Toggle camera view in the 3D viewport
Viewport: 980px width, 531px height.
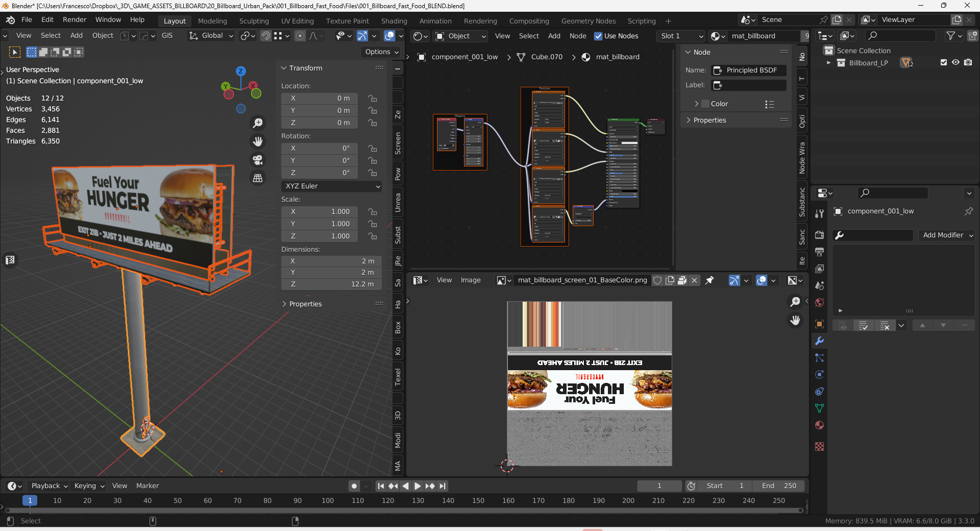point(258,160)
